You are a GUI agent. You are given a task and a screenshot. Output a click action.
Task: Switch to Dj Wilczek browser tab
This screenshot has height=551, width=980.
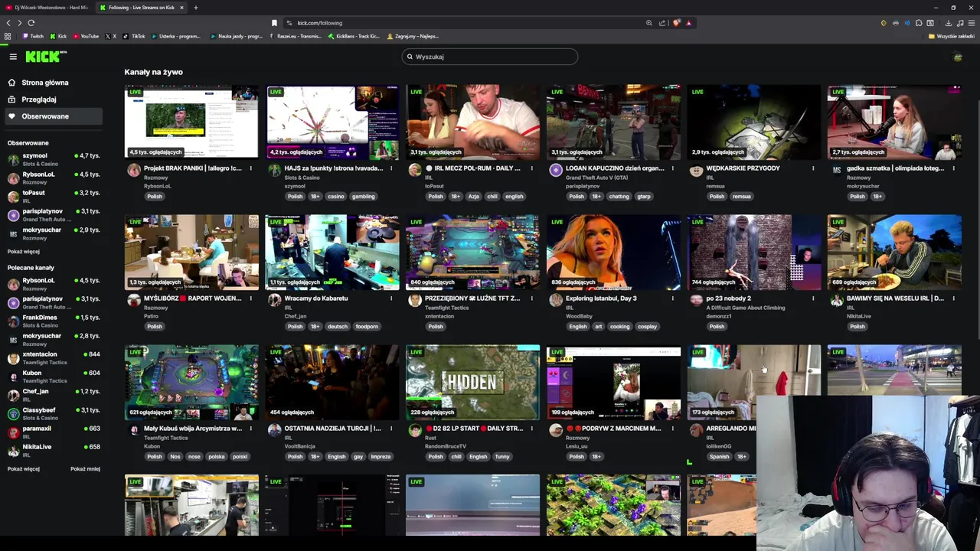[48, 8]
